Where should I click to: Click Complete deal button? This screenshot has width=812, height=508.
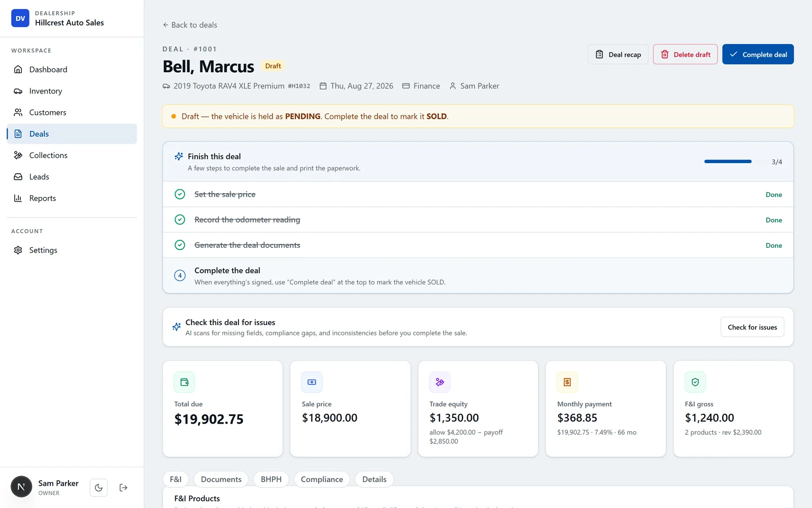point(758,54)
